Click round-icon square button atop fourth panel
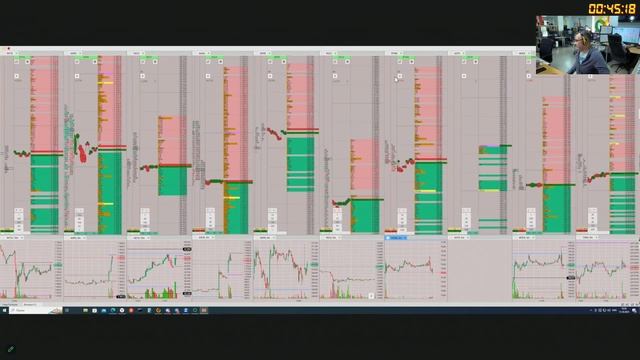Screen dimensions: 640x360 coord(220,62)
